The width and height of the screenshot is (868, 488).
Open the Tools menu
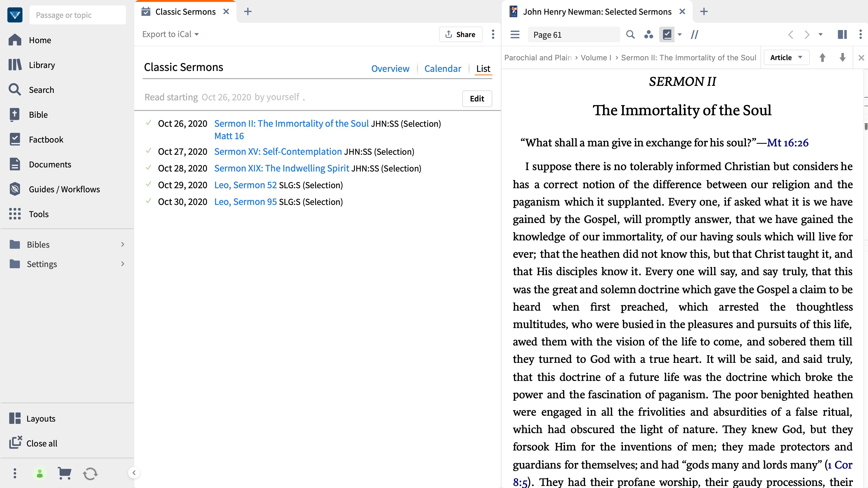29,214
